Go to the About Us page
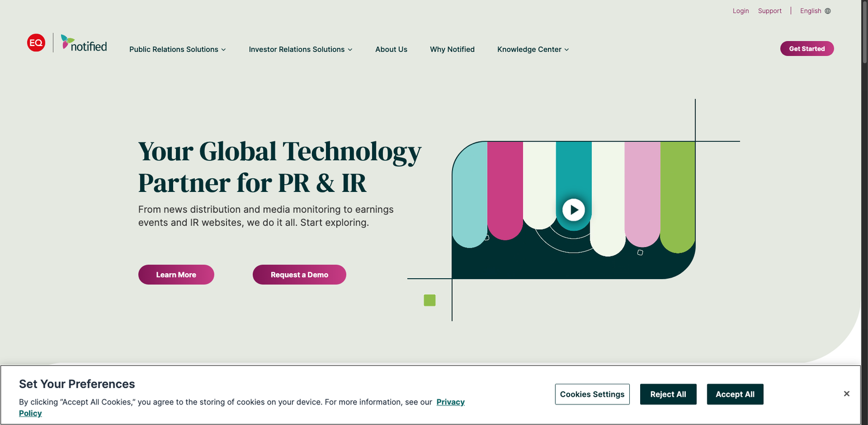This screenshot has height=425, width=868. pos(391,49)
